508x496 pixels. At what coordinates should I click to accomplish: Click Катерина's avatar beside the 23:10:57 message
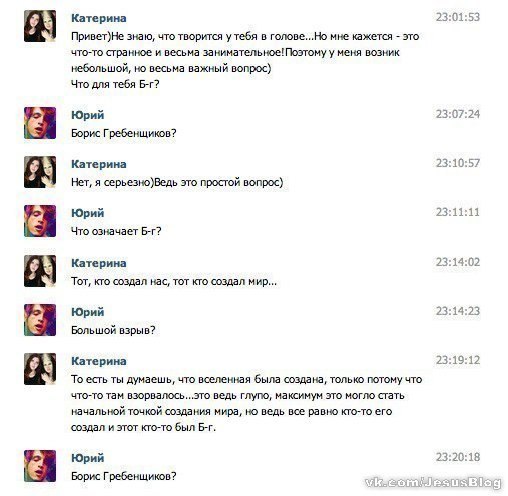40,172
